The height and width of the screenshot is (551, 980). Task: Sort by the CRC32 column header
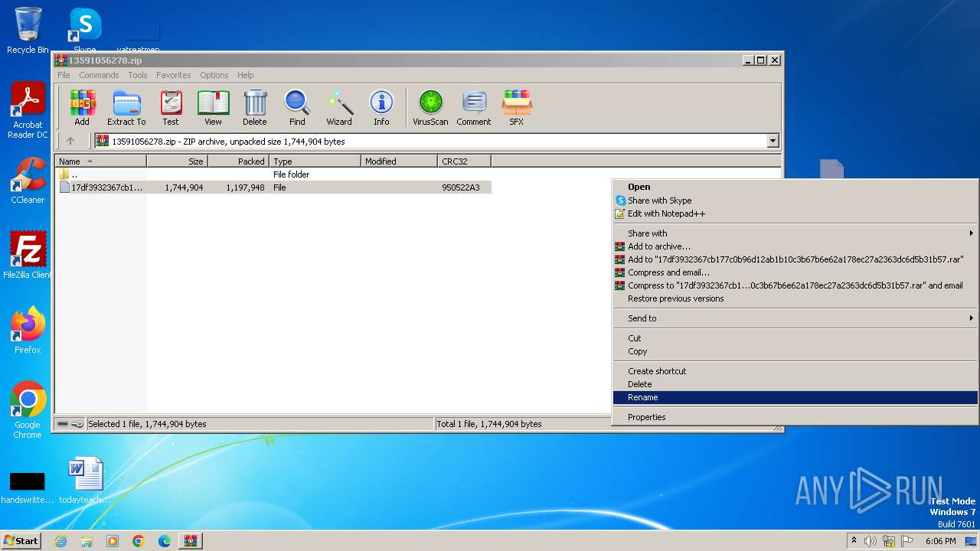point(464,161)
